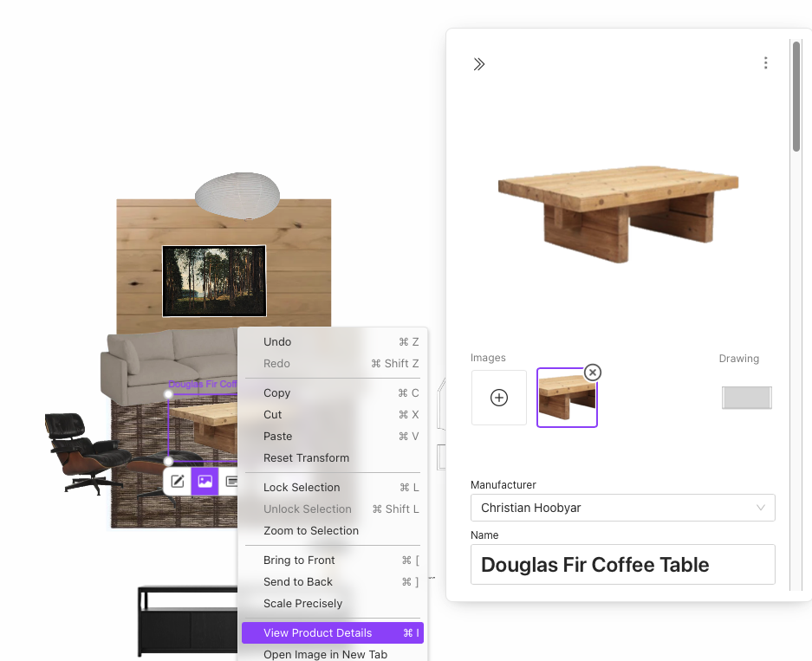812x661 pixels.
Task: Click the edit pencil icon in floating toolbar
Action: 178,482
